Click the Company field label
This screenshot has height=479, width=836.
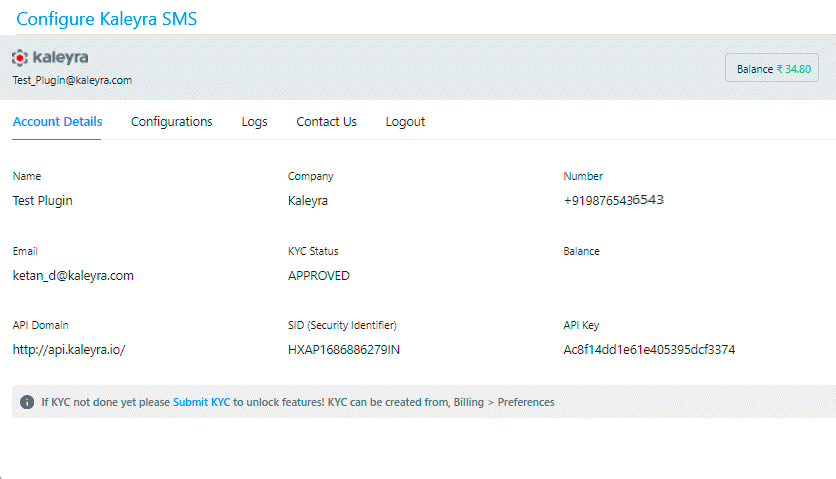[x=310, y=177]
